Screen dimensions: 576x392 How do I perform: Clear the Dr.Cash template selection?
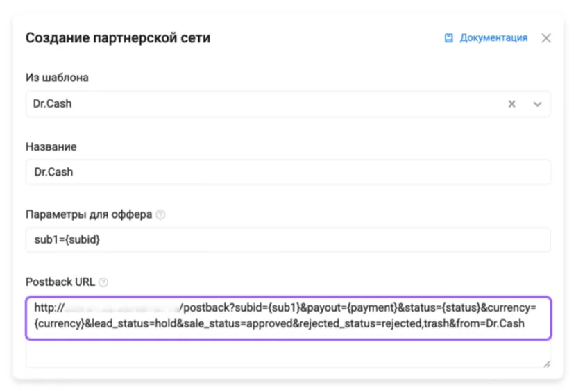pos(511,104)
